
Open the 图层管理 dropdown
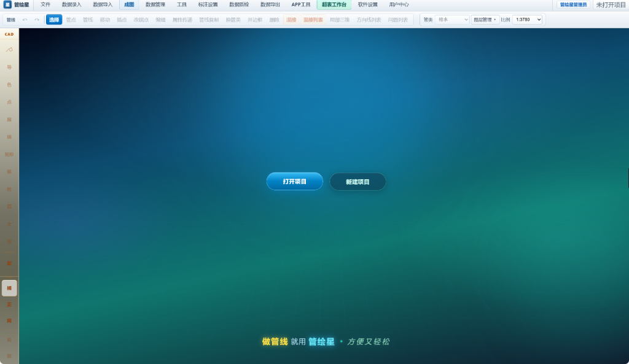485,20
